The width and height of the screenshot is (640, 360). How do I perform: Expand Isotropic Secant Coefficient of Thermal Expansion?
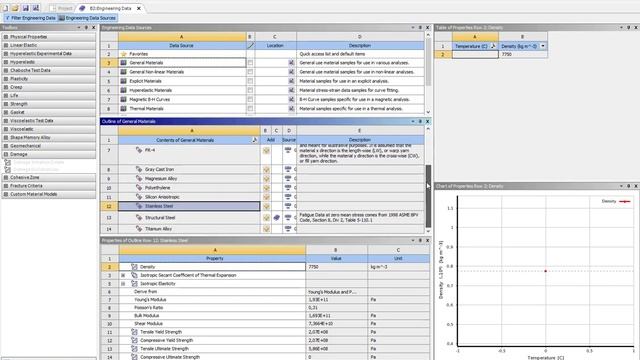tap(123, 276)
